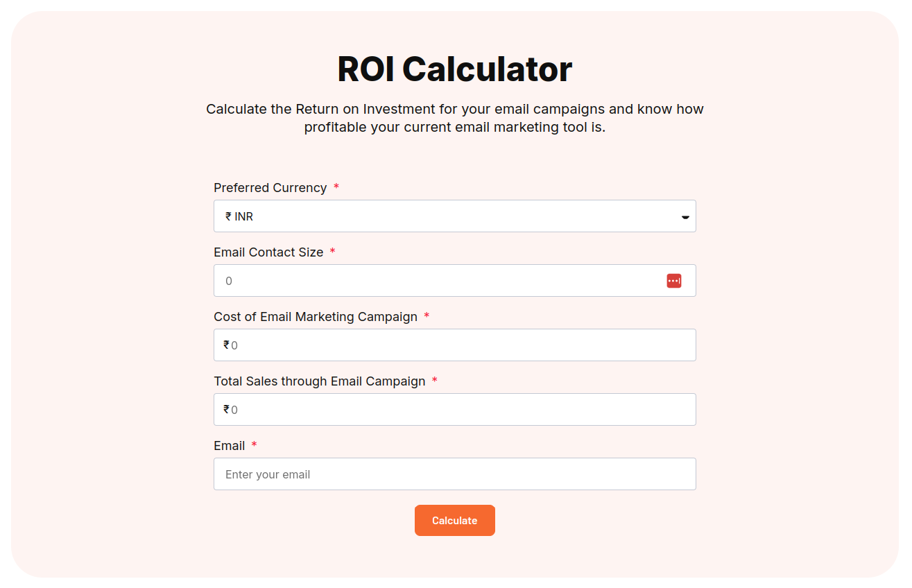Expand currency options showing ₹ INR
Image resolution: width=912 pixels, height=588 pixels.
[x=454, y=216]
